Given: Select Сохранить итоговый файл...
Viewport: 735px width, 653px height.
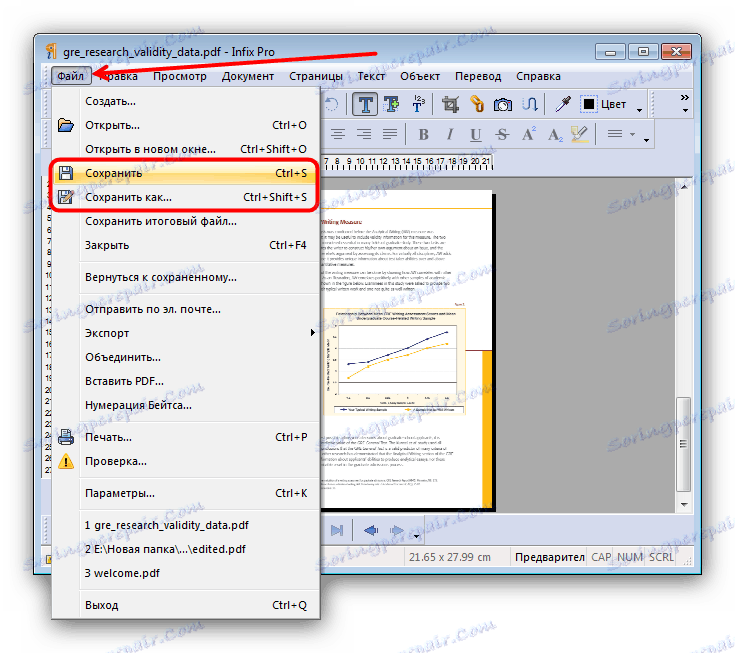Looking at the screenshot, I should 186,221.
